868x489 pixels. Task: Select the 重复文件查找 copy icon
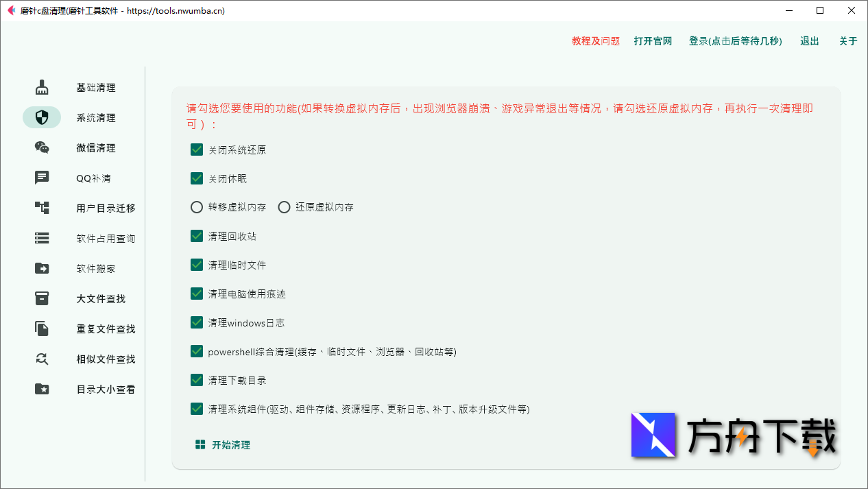[42, 329]
